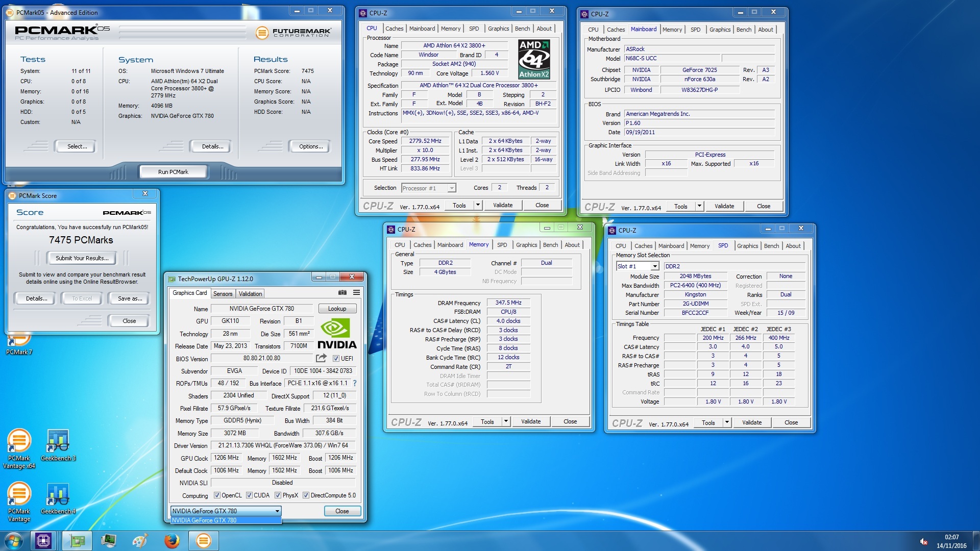
Task: Open the Geekbench 4 desktop shortcut
Action: click(58, 499)
